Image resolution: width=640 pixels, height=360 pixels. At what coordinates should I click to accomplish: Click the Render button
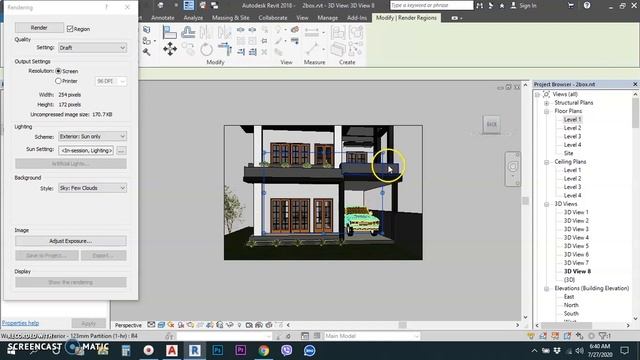pos(39,28)
